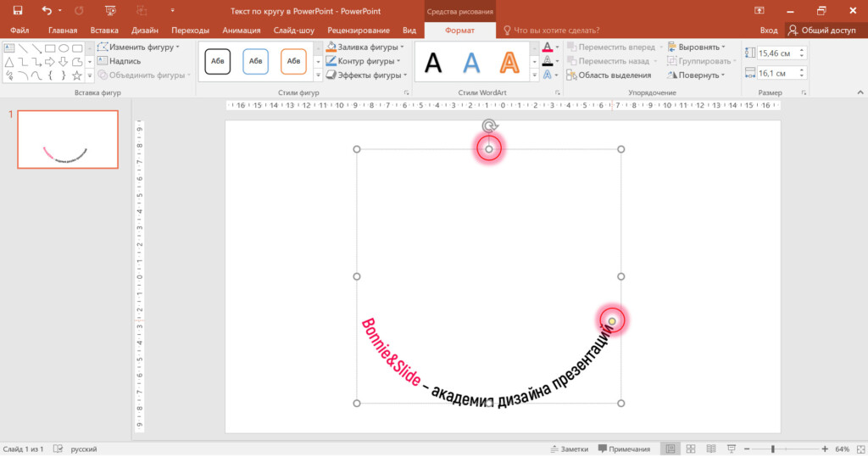Screen dimensions: 868x457
Task: Open the Вставка ribbon tab
Action: (x=103, y=31)
